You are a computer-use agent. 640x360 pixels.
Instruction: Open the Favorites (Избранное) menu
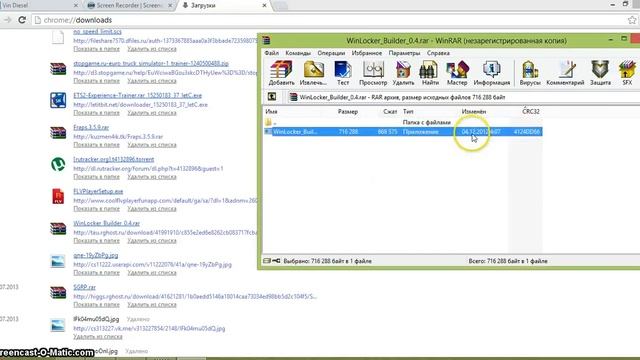[x=367, y=53]
